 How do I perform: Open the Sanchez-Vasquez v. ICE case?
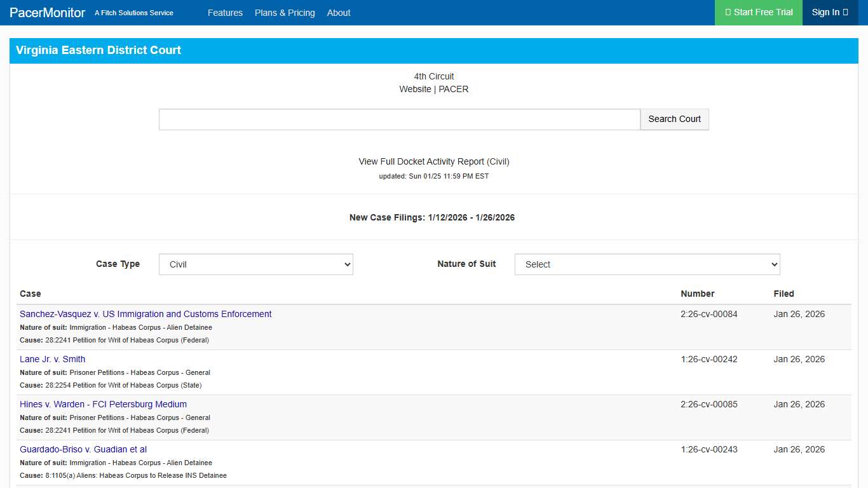(145, 314)
